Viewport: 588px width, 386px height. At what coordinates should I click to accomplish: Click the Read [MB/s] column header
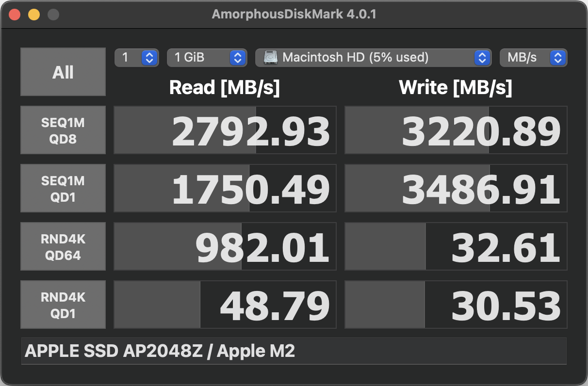[225, 87]
